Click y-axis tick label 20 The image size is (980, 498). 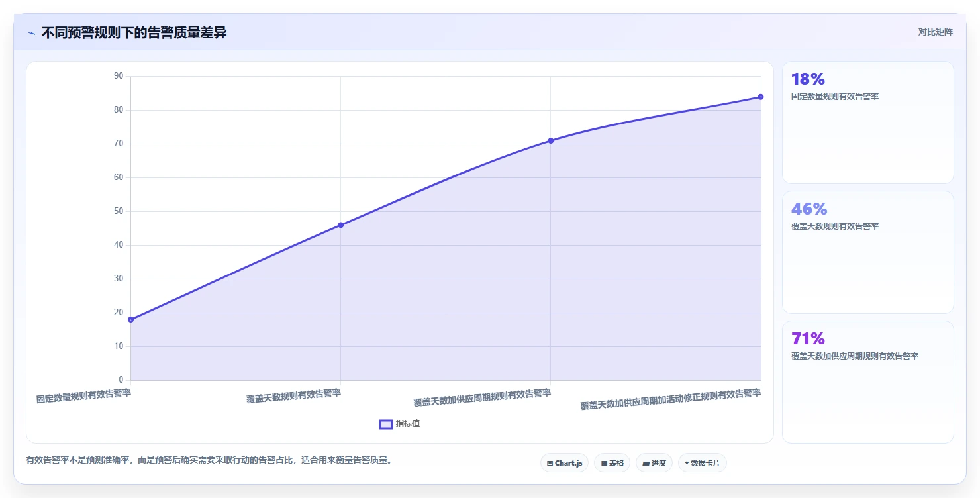click(119, 313)
